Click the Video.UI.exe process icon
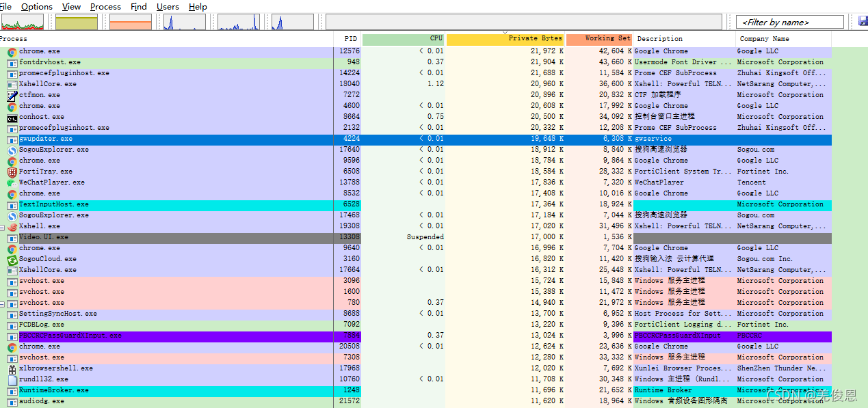 [12, 237]
